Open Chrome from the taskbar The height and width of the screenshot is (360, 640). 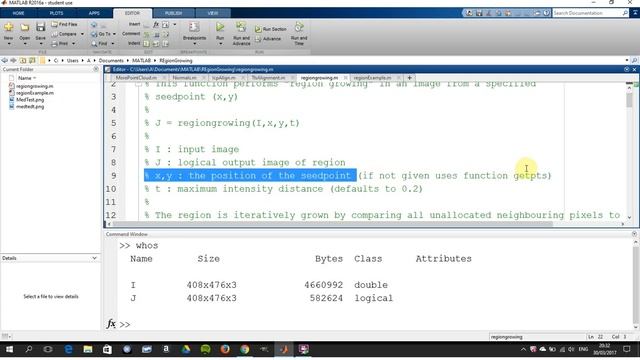point(244,349)
